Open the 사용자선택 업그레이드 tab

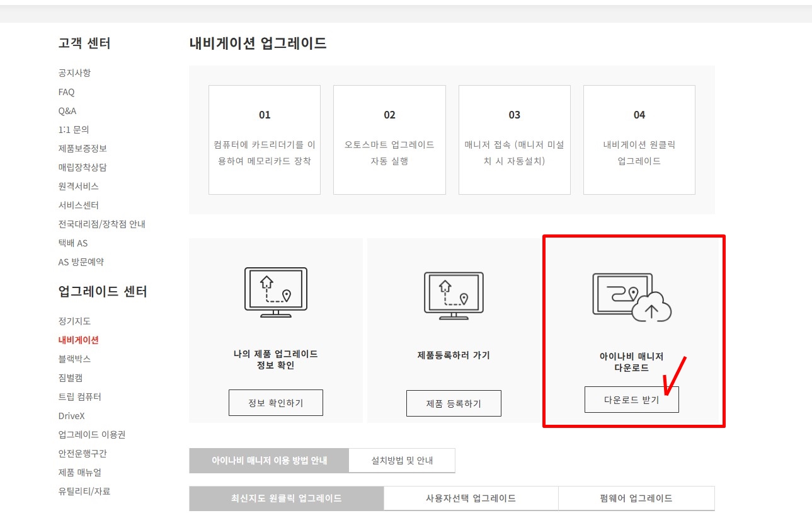(471, 498)
